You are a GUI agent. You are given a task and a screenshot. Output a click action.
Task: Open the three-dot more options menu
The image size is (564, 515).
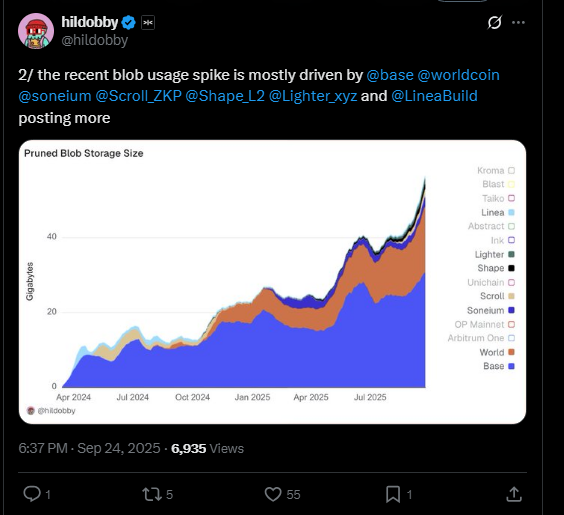click(x=518, y=22)
